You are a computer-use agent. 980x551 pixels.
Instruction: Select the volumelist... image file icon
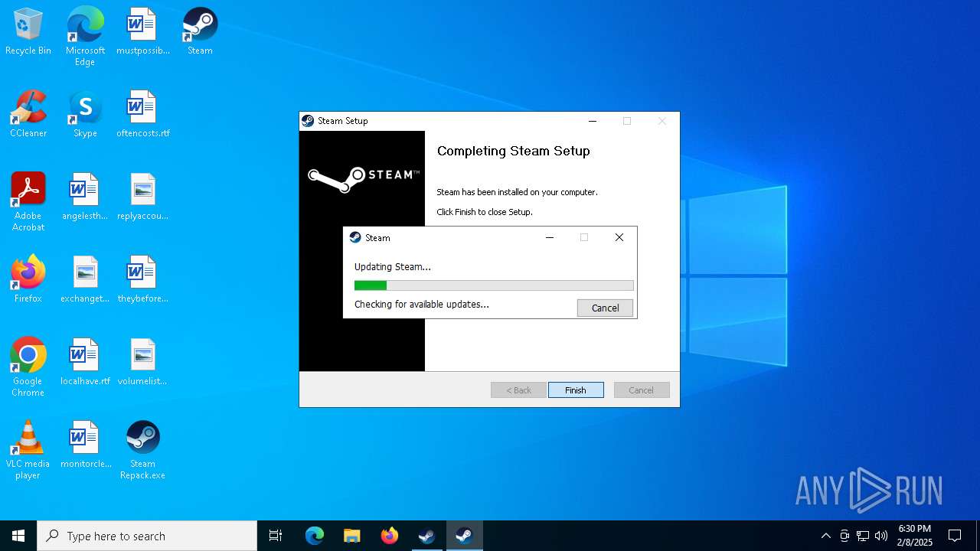[142, 362]
